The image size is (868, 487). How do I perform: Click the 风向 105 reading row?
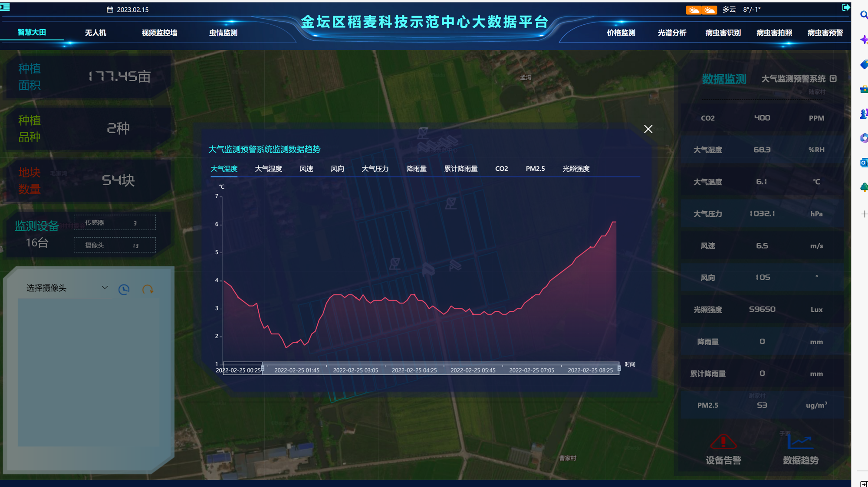pos(762,278)
